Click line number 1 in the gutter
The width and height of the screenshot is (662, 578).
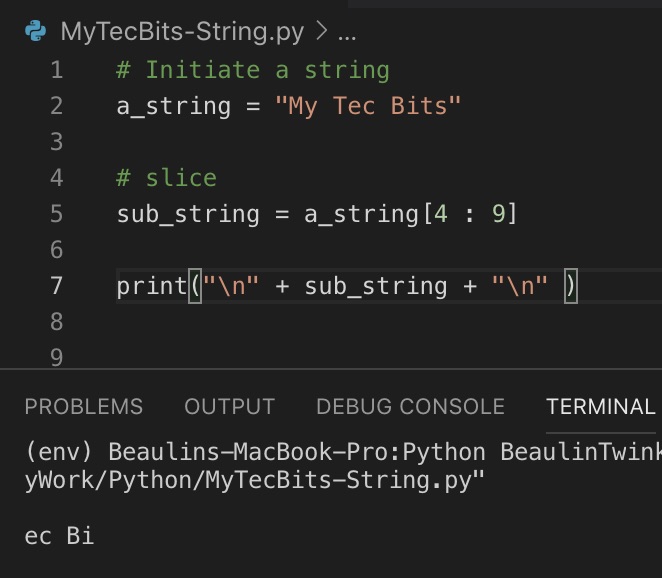pos(57,70)
